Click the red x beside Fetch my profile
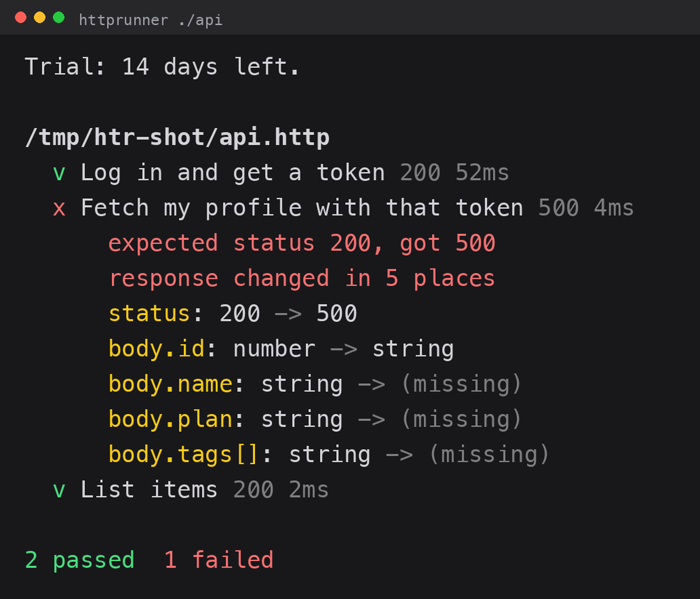The image size is (700, 599). coord(59,209)
